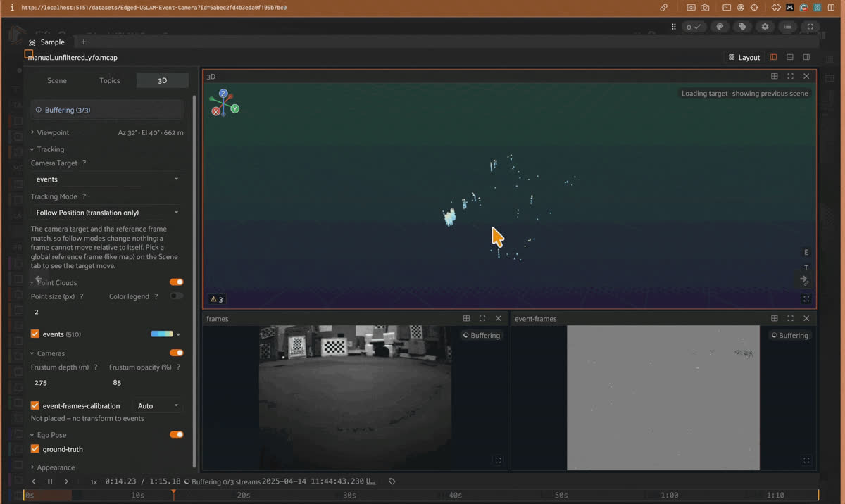Click the list view icon in toolbar
This screenshot has width=845, height=504.
click(787, 27)
